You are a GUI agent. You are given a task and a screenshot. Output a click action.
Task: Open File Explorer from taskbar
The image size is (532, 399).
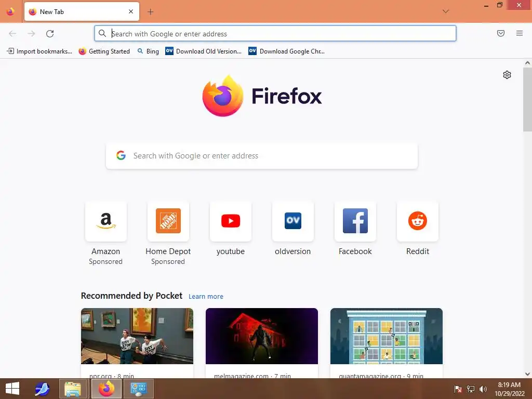[x=73, y=389]
